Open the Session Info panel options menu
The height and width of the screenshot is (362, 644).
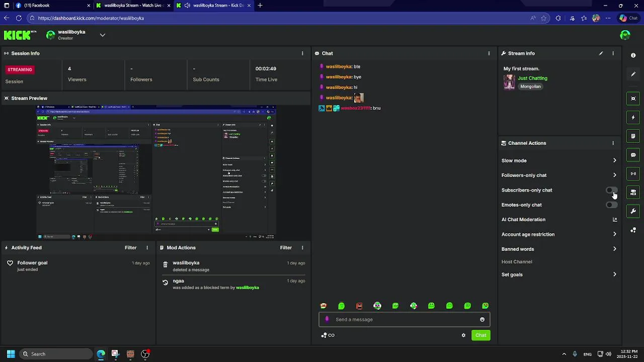302,53
